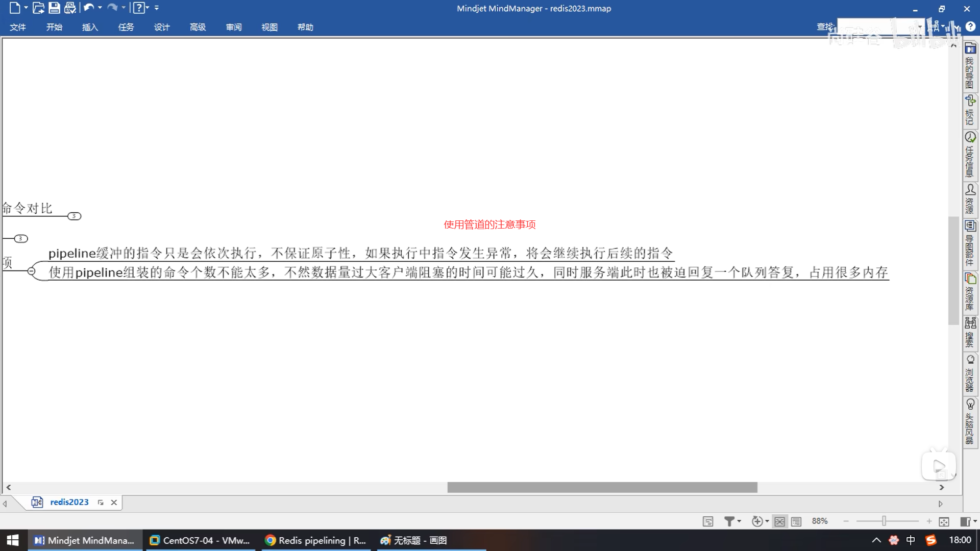
Task: Open the 头脑风暴 brainstorm side panel
Action: (x=970, y=421)
